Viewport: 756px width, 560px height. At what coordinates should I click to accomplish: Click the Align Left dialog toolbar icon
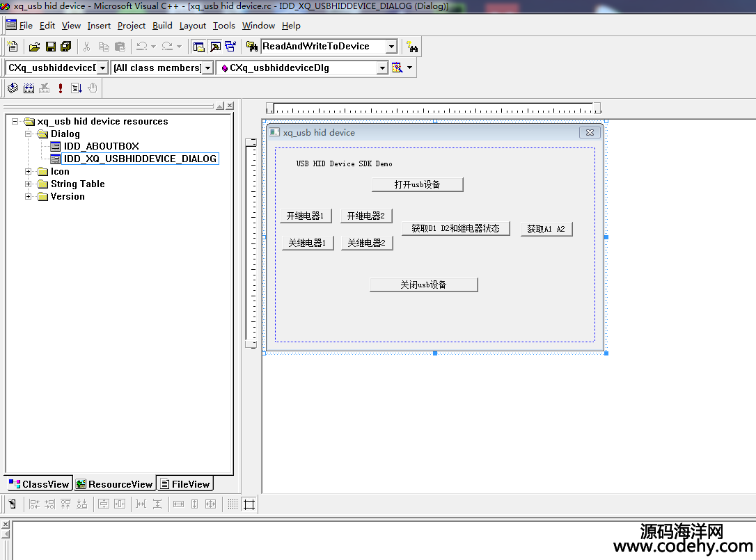34,504
